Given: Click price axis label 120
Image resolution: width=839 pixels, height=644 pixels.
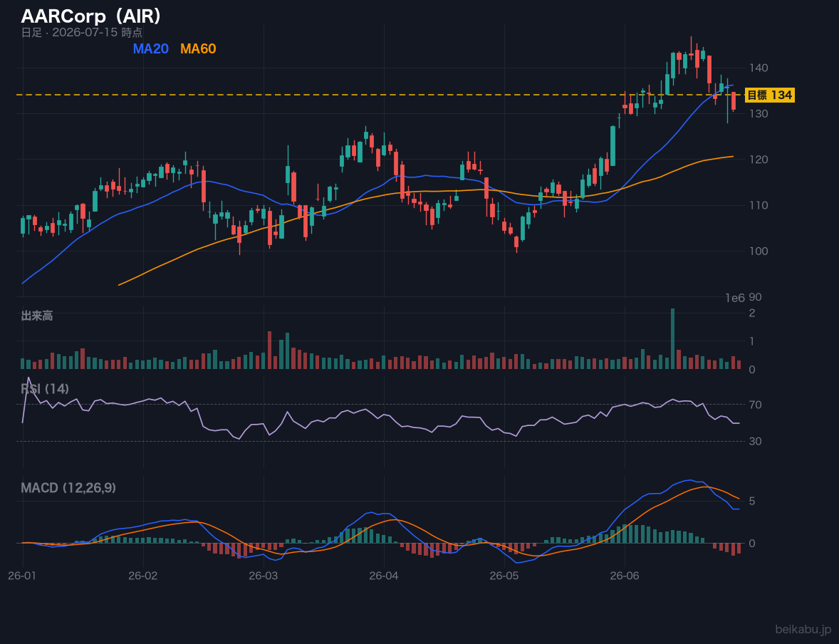Looking at the screenshot, I should click(759, 160).
